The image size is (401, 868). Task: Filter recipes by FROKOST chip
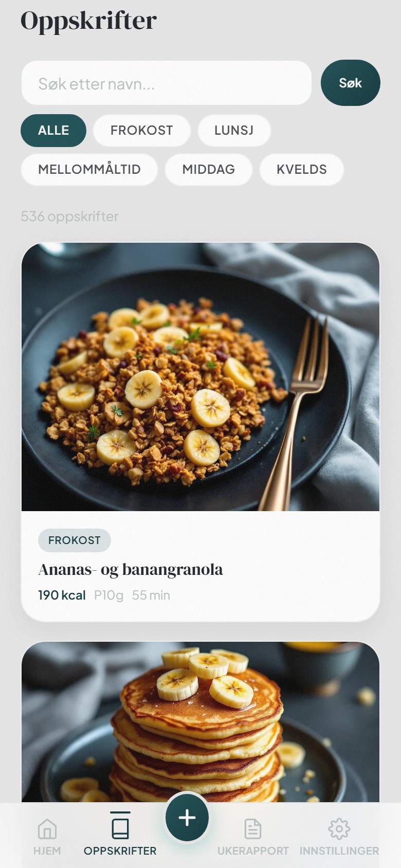tap(142, 131)
